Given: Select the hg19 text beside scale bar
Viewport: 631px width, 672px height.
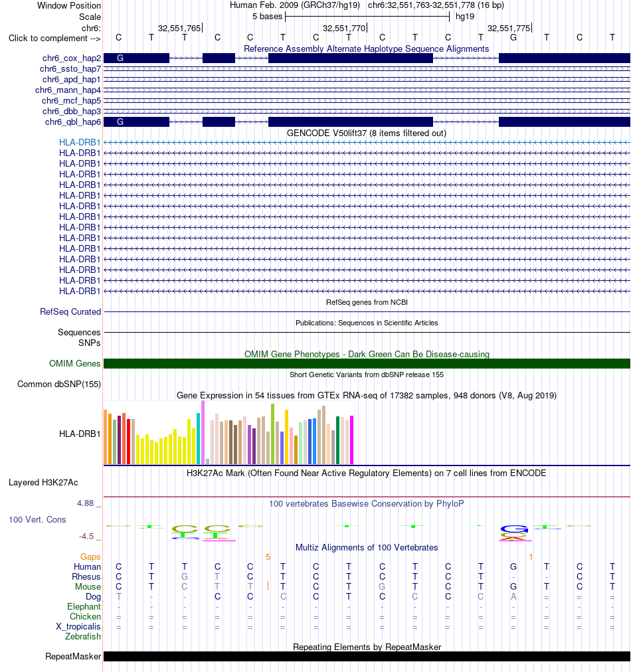Looking at the screenshot, I should pos(465,17).
